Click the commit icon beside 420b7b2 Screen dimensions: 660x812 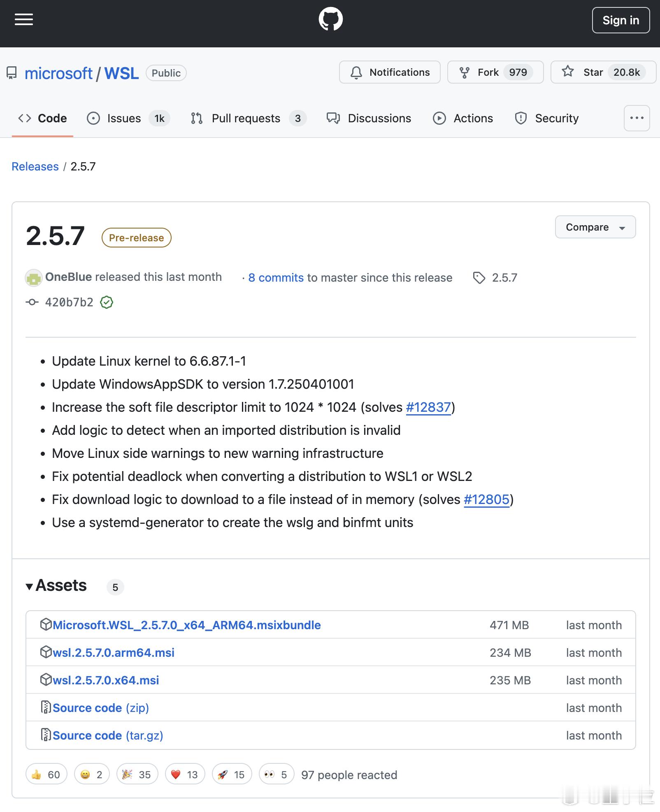(32, 302)
